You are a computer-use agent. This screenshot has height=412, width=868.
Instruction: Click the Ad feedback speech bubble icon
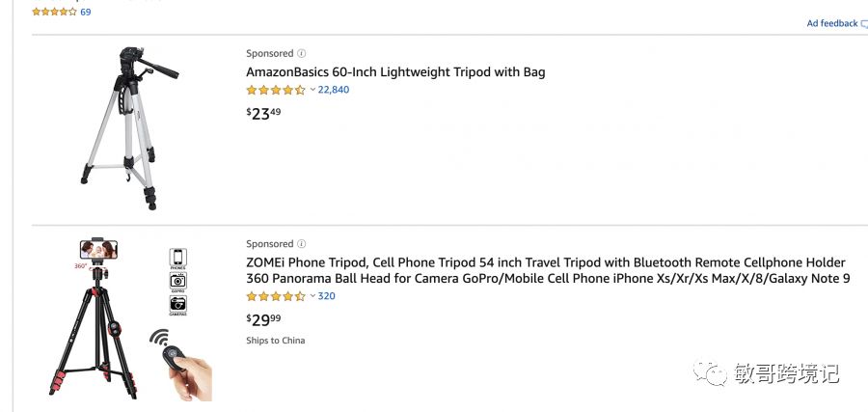[x=863, y=24]
